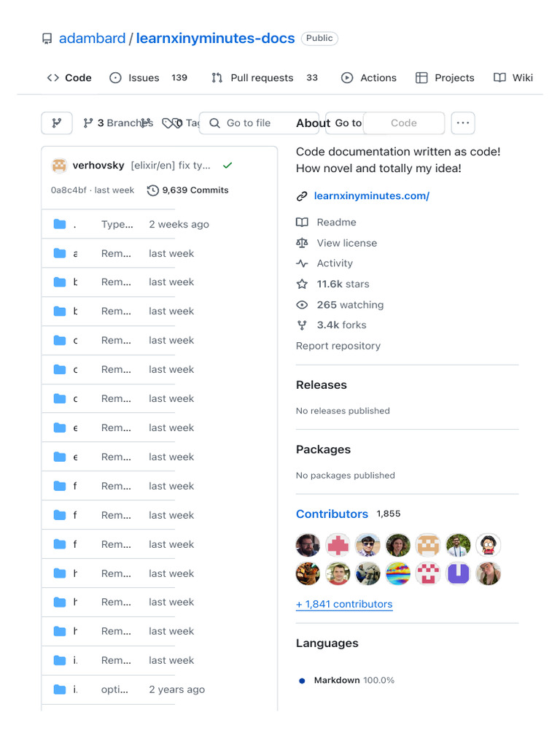Click the Projects table icon
This screenshot has height=747, width=560.
click(x=421, y=78)
